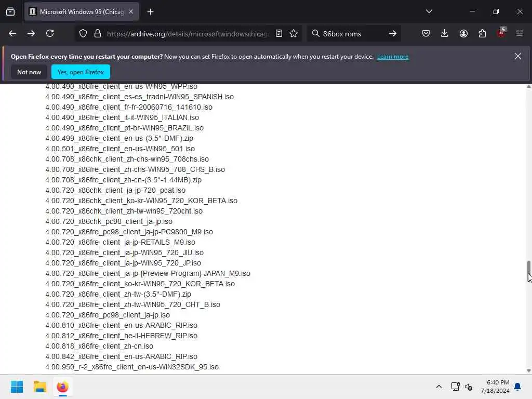Focus the 86box roms search field

(353, 34)
